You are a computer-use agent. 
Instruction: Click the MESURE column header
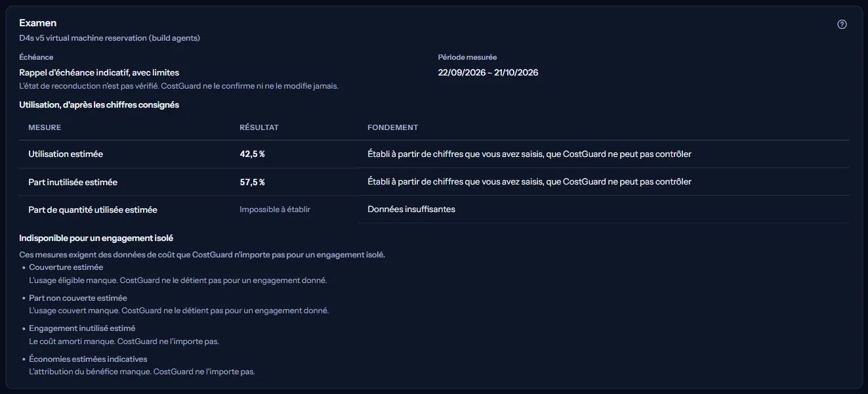[x=45, y=127]
